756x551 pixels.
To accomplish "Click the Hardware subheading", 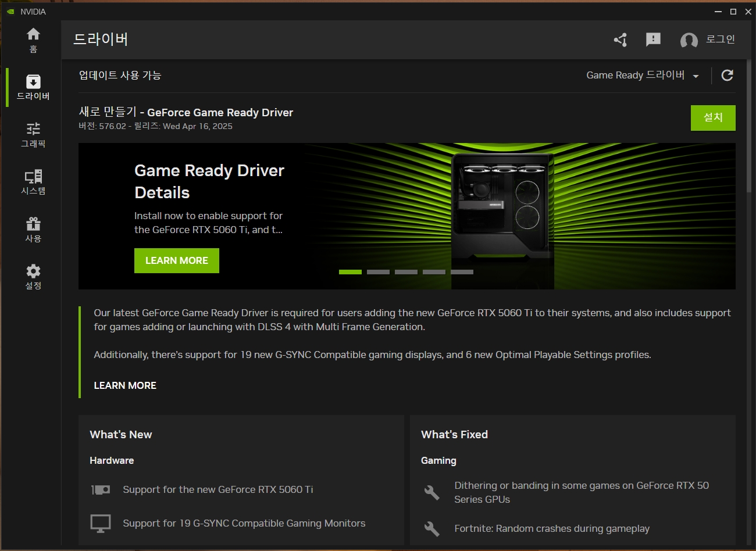I will (x=112, y=460).
